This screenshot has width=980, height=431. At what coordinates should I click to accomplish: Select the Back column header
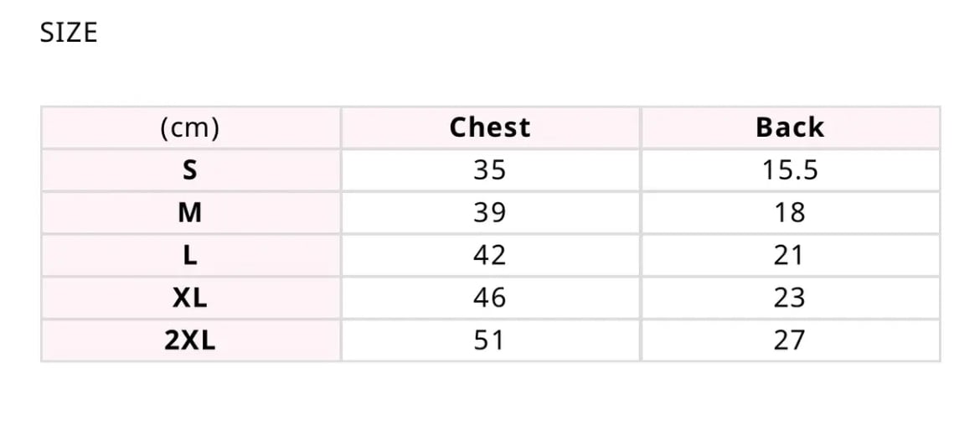790,127
